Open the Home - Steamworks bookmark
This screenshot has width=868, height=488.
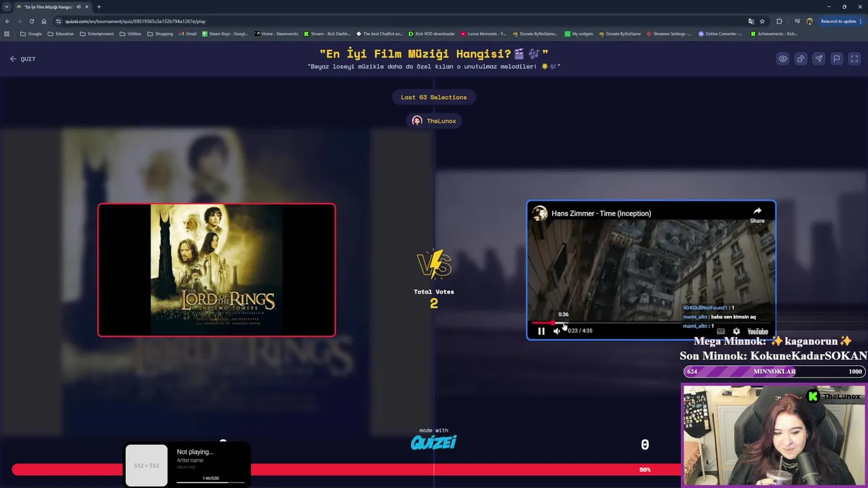(276, 34)
